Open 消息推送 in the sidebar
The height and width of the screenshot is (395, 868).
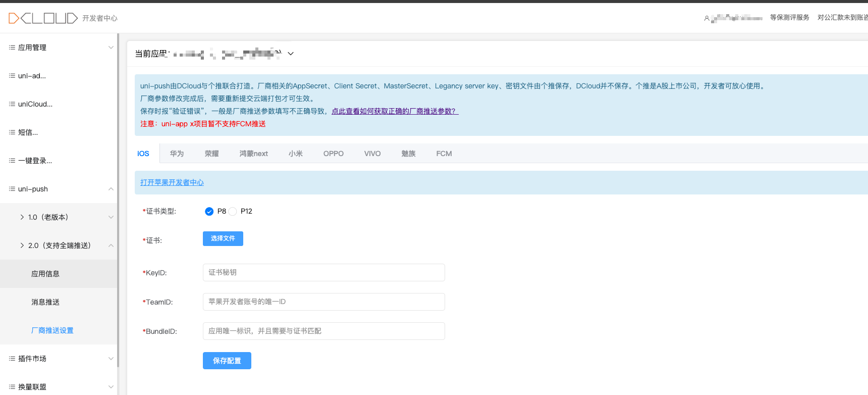tap(59, 302)
